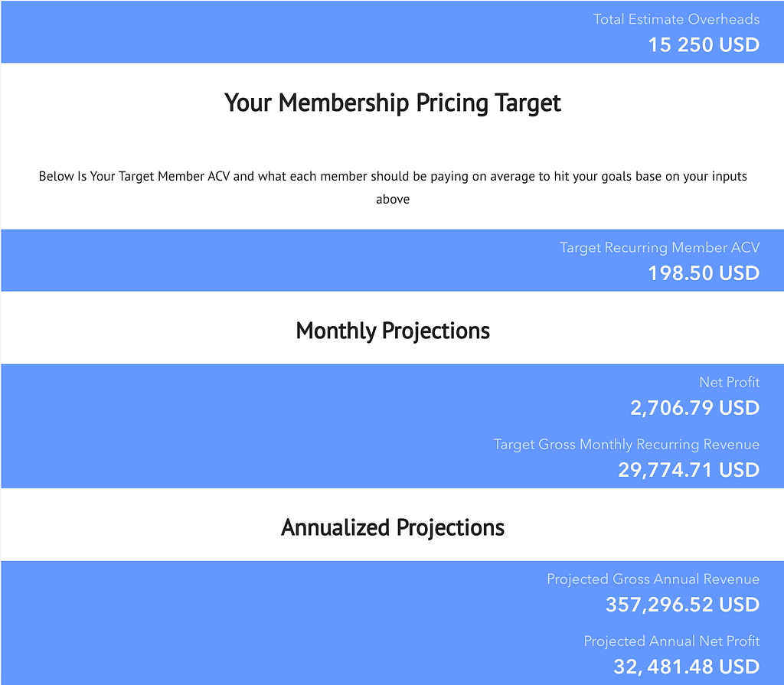Screen dimensions: 784x685
Task: Select the 32,481.48 USD annual profit value
Action: coord(687,667)
